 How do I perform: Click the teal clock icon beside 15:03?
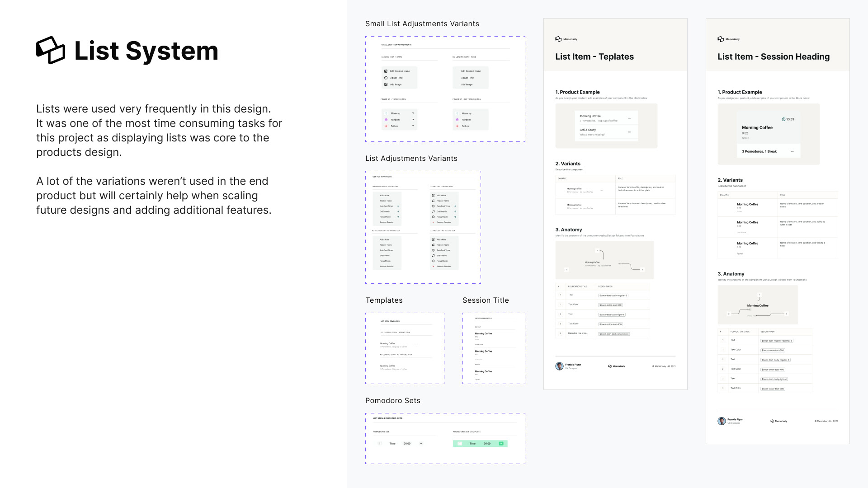coord(783,119)
